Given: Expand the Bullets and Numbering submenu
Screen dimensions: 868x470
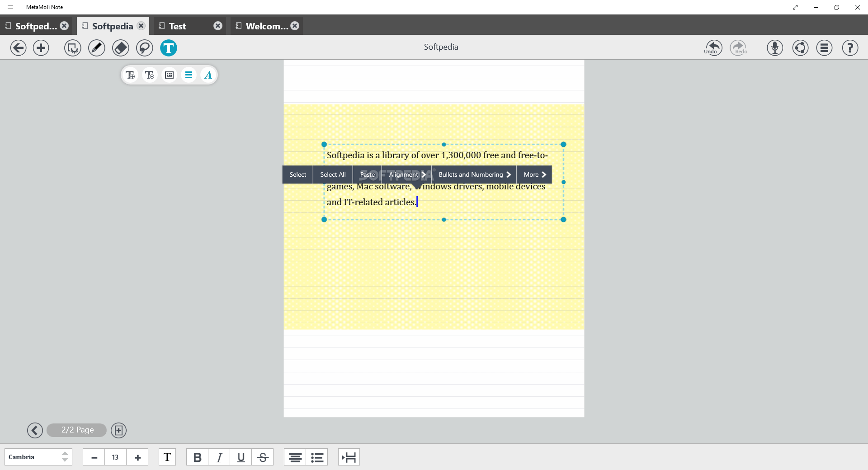Looking at the screenshot, I should pyautogui.click(x=474, y=174).
